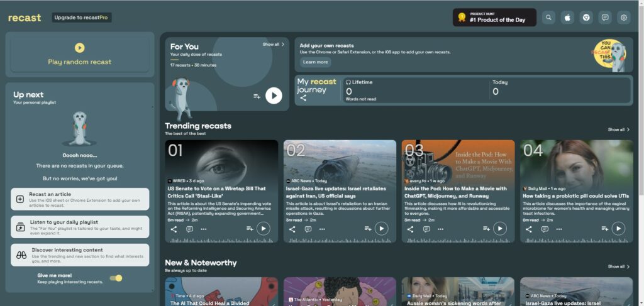Share the Inside the Pod recast

pos(410,229)
